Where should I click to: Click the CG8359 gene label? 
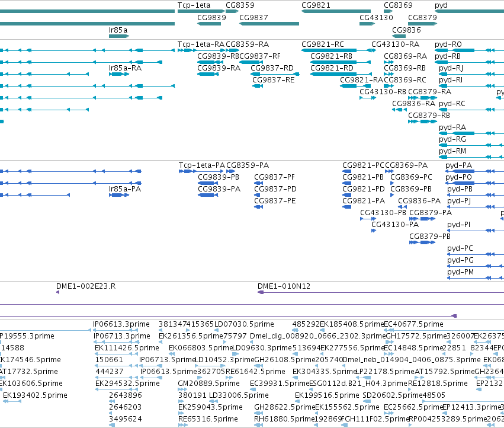coord(240,5)
